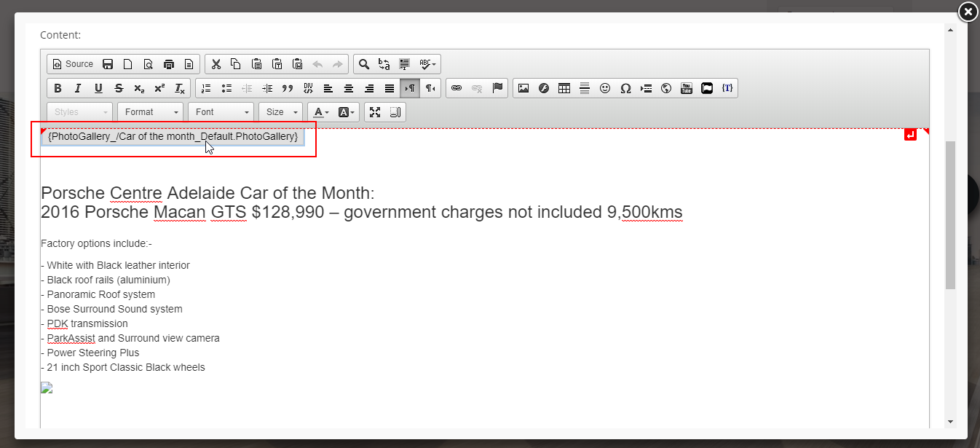
Task: Insert special character with Omega icon
Action: (x=625, y=88)
